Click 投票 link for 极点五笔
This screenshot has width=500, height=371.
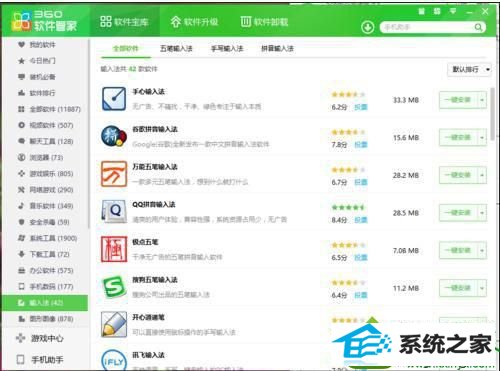pyautogui.click(x=361, y=257)
